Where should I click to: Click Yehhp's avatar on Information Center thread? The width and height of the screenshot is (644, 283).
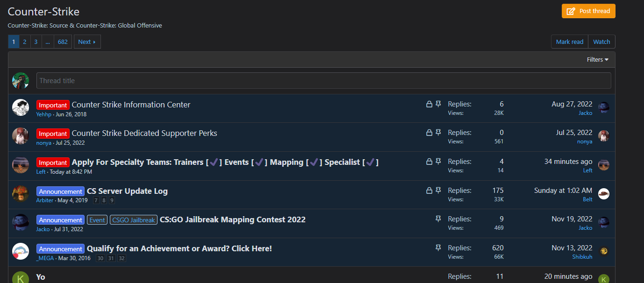(x=21, y=107)
